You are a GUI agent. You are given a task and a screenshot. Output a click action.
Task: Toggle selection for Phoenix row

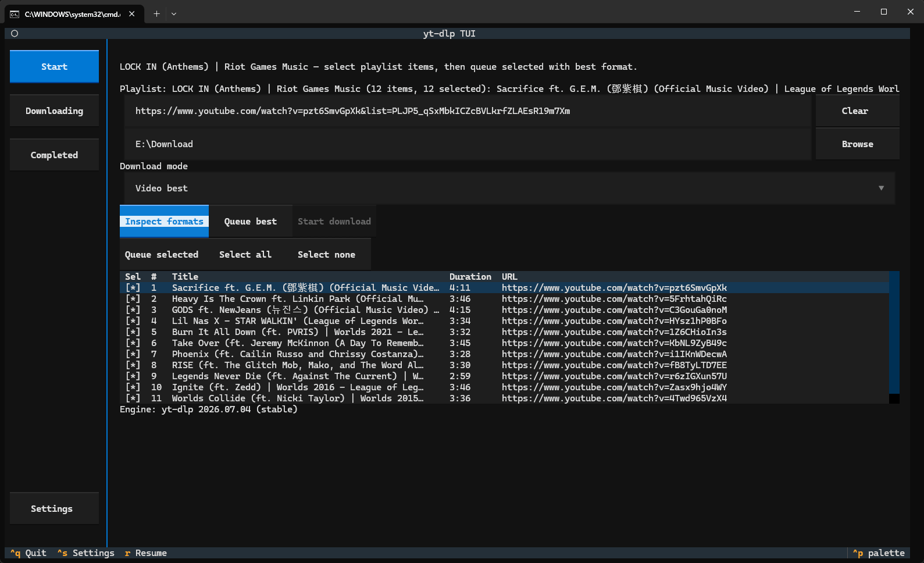click(133, 354)
